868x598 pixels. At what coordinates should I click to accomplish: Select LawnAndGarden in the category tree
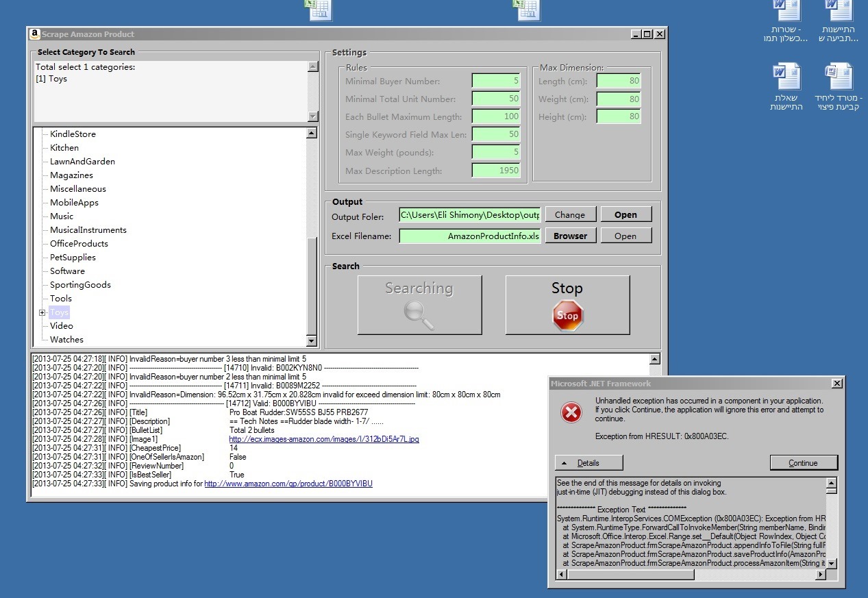pos(82,162)
